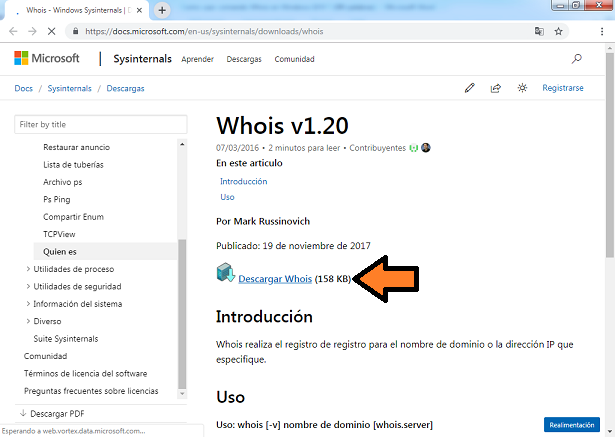The height and width of the screenshot is (437, 615).
Task: Click the Descargar PDF arrow icon
Action: coord(23,413)
